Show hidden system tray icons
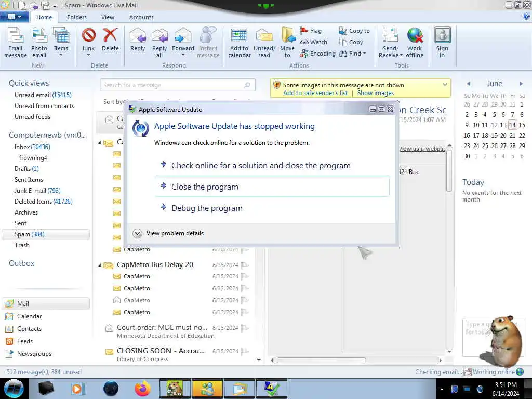 442,389
